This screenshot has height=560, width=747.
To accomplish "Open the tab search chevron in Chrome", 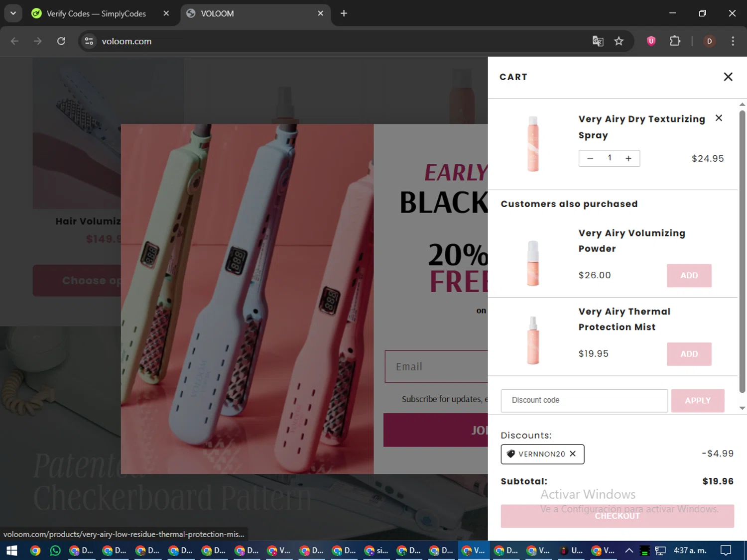I will click(13, 13).
